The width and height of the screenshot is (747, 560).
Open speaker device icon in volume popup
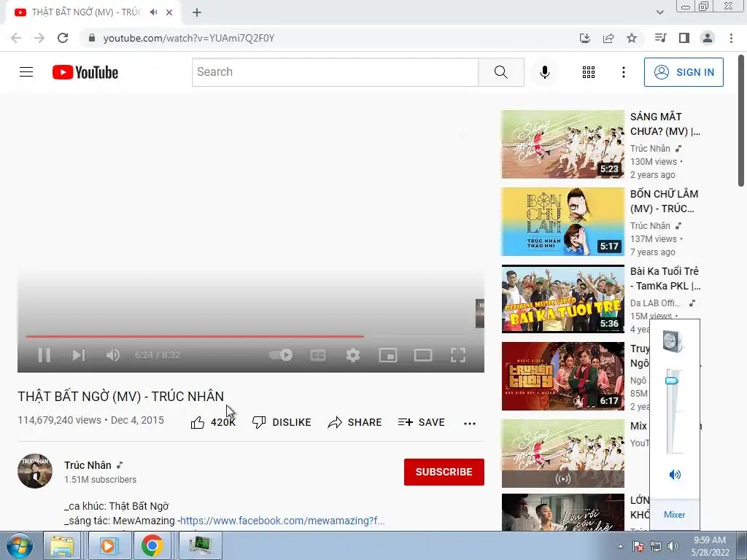tap(673, 341)
